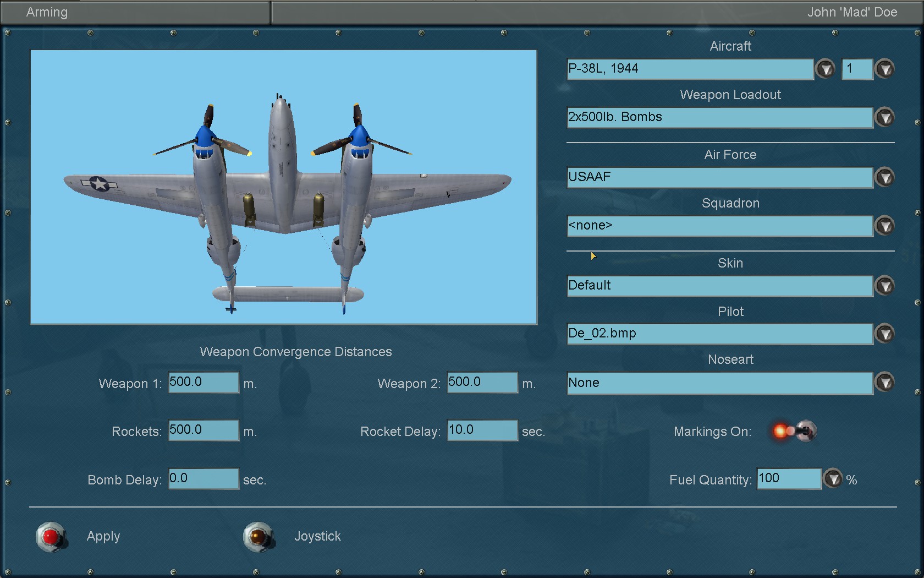Click the Weapon 1 convergence field
Screen dimensions: 924x578
[203, 382]
